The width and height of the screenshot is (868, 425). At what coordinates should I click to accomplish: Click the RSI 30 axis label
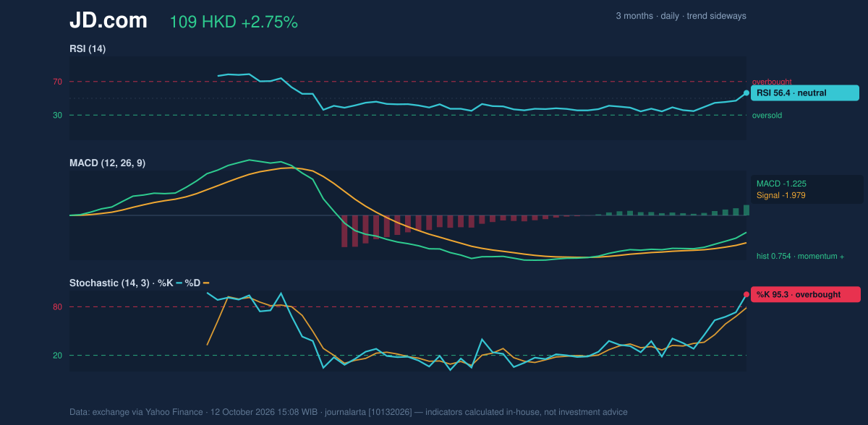pyautogui.click(x=57, y=115)
